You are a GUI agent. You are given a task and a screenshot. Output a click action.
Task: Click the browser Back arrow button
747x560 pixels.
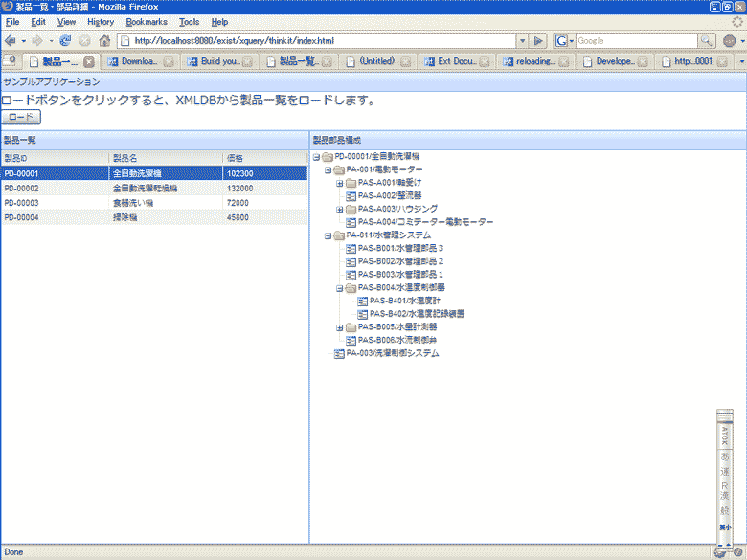[11, 41]
